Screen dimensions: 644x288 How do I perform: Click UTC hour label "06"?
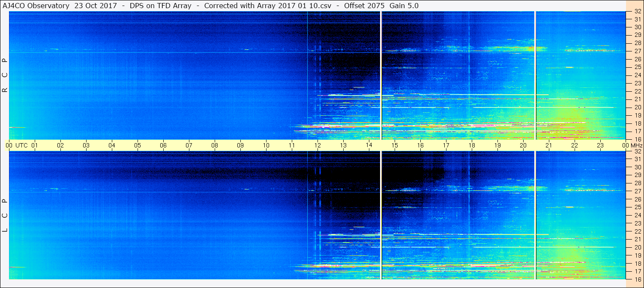(x=163, y=145)
